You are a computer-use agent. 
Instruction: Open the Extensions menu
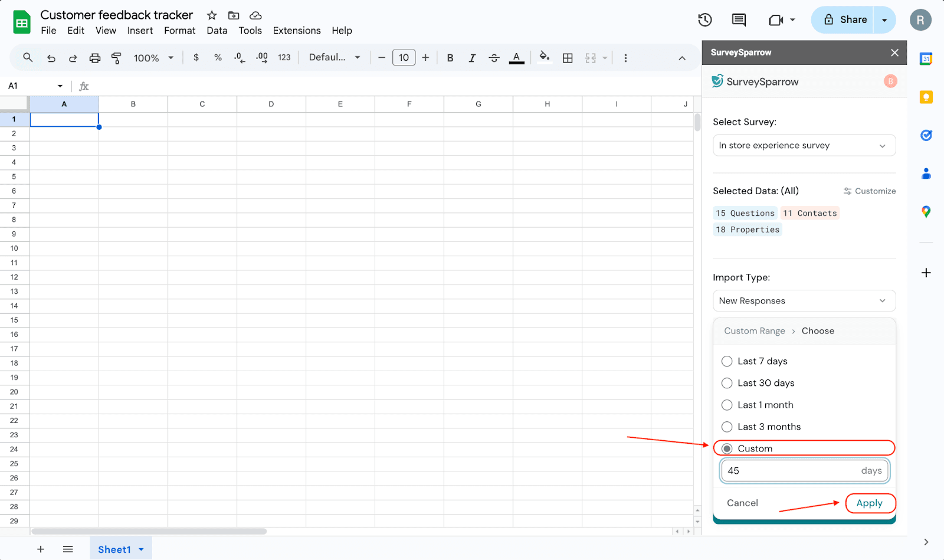pyautogui.click(x=296, y=31)
